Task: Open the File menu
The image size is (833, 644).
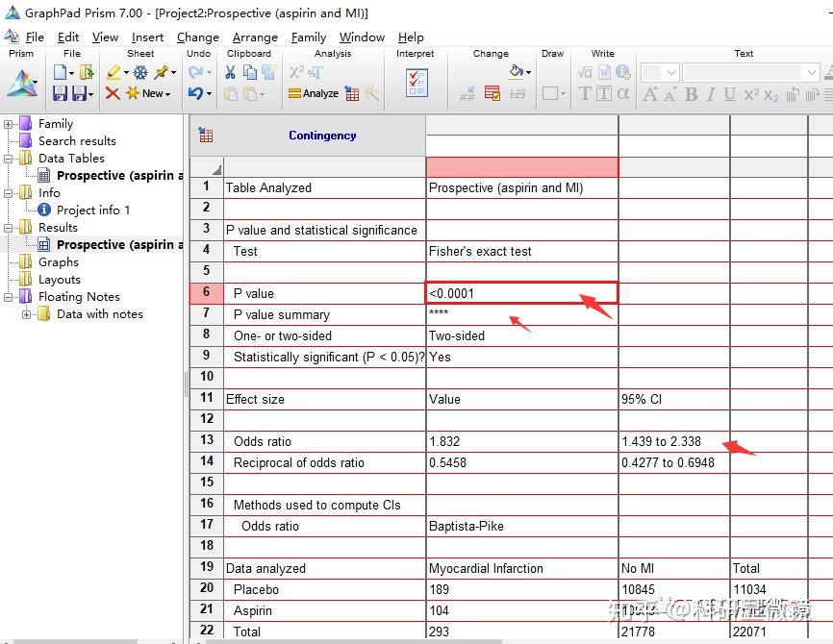Action: pyautogui.click(x=35, y=37)
